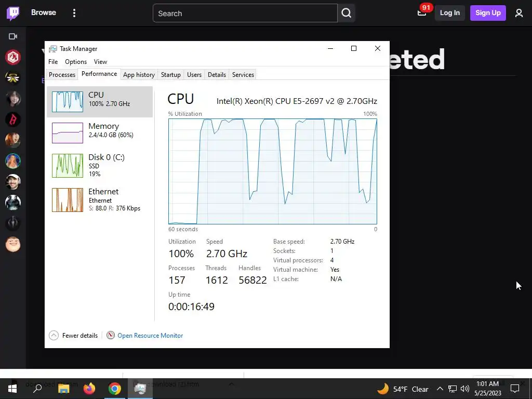This screenshot has width=532, height=399.
Task: Click the Twitch logo icon
Action: [x=13, y=13]
